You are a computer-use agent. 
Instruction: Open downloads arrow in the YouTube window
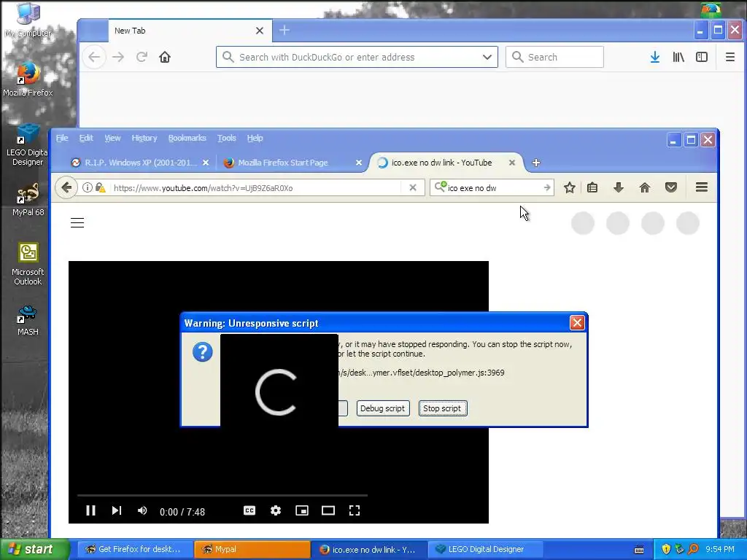point(619,187)
